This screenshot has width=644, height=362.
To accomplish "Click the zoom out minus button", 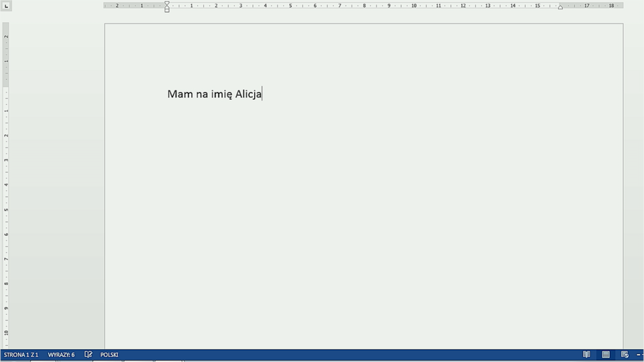I will (x=639, y=355).
